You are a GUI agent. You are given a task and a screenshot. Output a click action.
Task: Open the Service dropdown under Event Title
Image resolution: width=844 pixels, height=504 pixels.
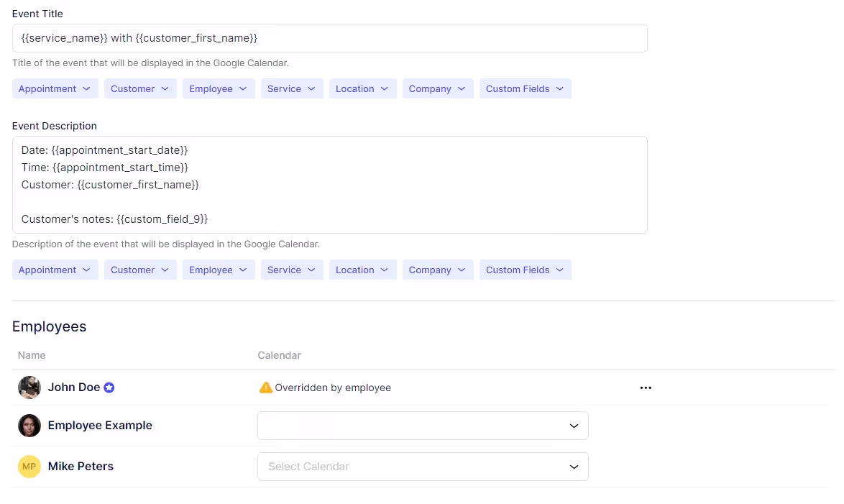292,89
